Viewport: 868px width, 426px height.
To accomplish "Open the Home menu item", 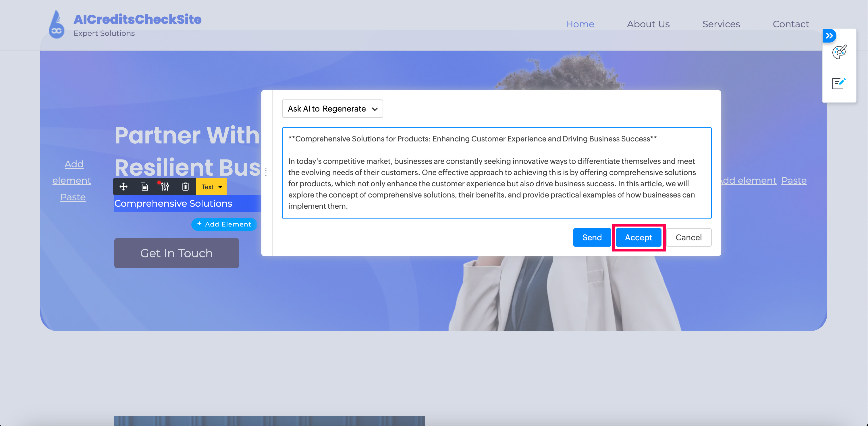I will tap(580, 24).
